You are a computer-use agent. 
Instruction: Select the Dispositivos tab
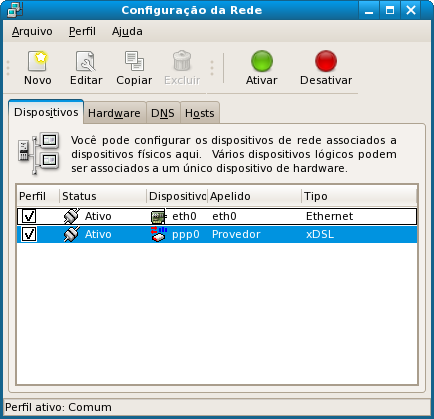(x=46, y=112)
